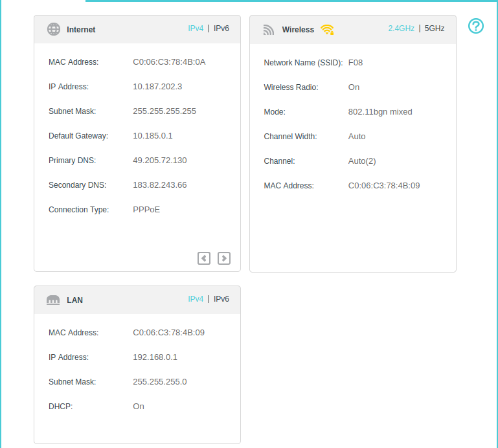Screen dimensions: 498x448
Task: Click the Wireless signal icon
Action: pyautogui.click(x=269, y=30)
